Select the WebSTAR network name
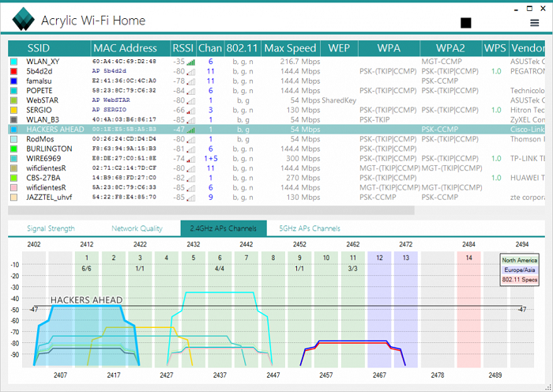This screenshot has height=392, width=553. 43,100
